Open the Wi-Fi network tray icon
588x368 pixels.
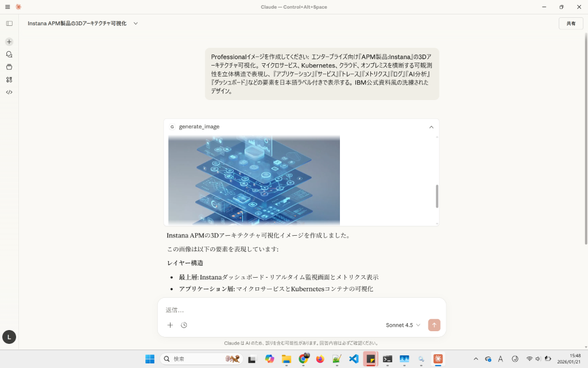click(x=529, y=359)
